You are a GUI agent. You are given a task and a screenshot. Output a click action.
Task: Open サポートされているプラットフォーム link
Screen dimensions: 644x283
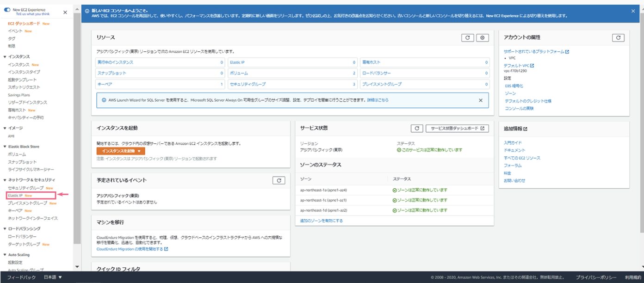pos(536,52)
